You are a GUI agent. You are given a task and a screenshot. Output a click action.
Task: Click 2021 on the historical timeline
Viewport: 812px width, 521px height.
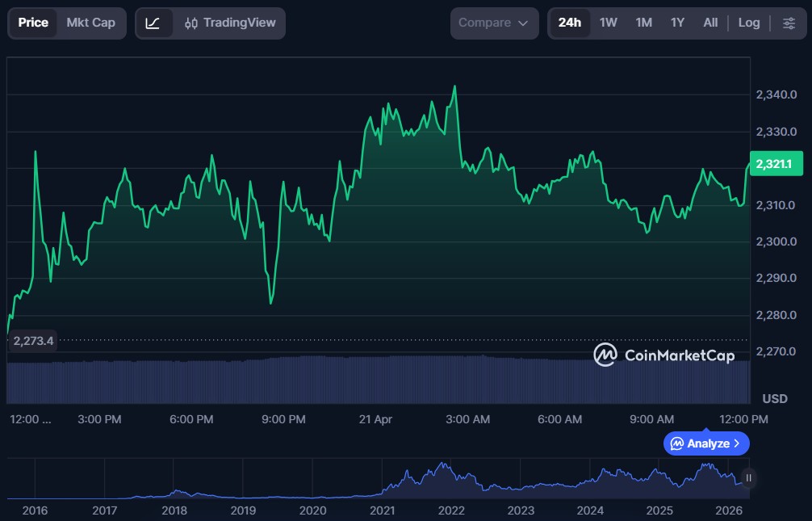(382, 510)
